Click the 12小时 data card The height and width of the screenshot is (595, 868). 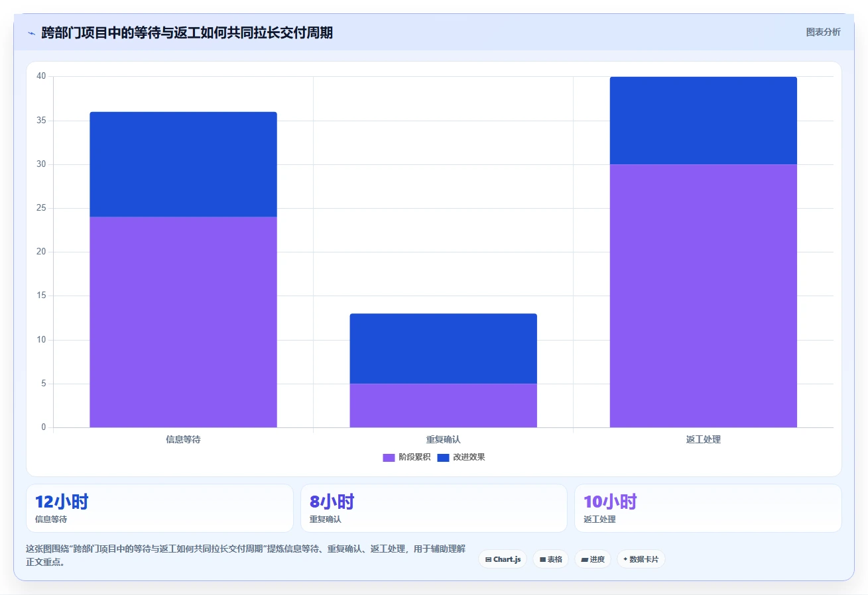[x=160, y=508]
